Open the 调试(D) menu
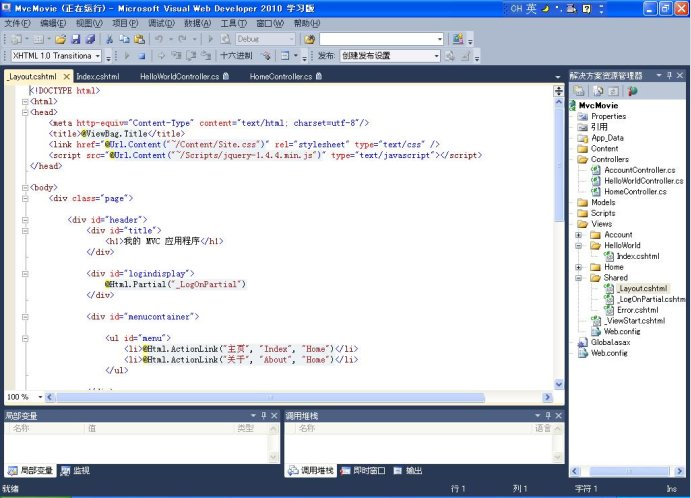Image resolution: width=691 pixels, height=498 pixels. (161, 23)
